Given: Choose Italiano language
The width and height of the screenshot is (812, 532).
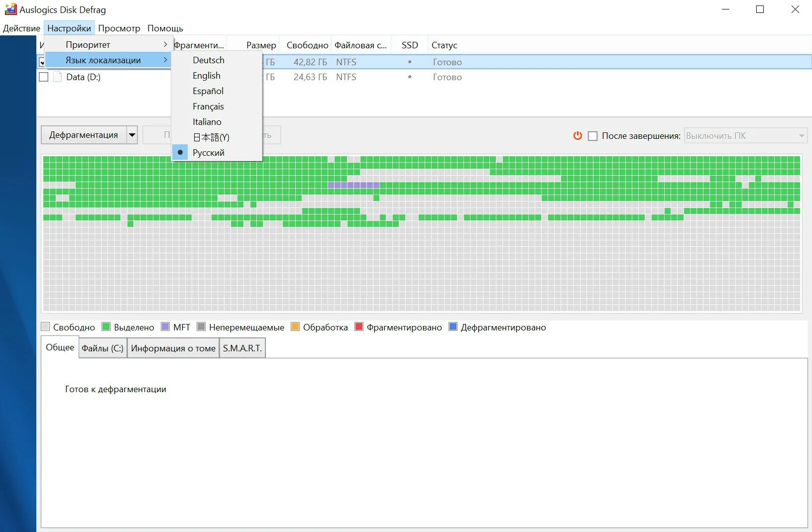Looking at the screenshot, I should point(217,121).
